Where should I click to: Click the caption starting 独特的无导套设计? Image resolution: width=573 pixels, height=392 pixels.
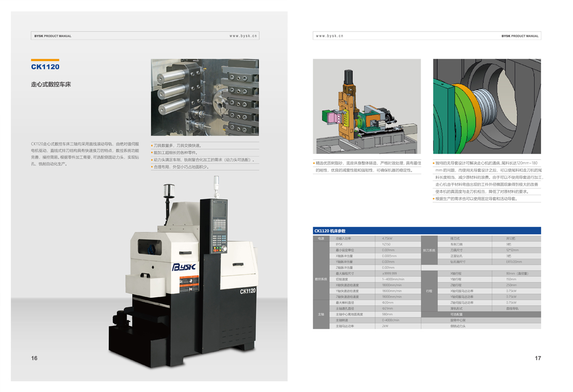pos(488,177)
